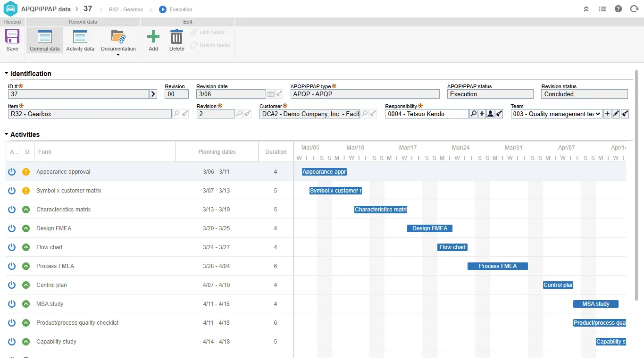The height and width of the screenshot is (362, 644).
Task: Toggle power icon for Appearance approval
Action: click(x=12, y=172)
